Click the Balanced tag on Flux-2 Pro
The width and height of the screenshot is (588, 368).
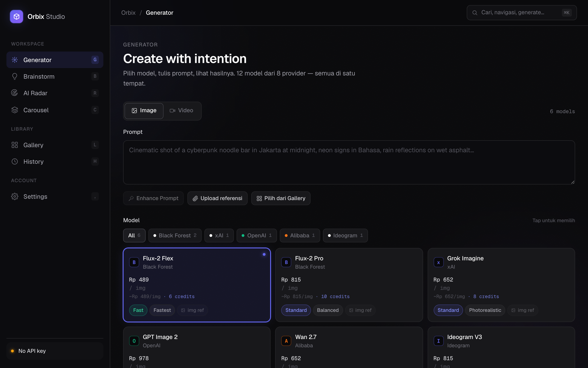(328, 310)
